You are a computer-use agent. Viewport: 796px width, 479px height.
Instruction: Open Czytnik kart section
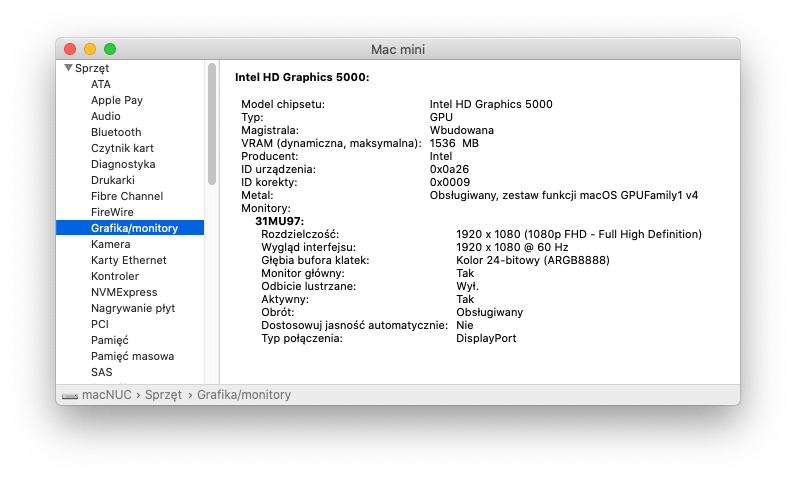pyautogui.click(x=122, y=148)
